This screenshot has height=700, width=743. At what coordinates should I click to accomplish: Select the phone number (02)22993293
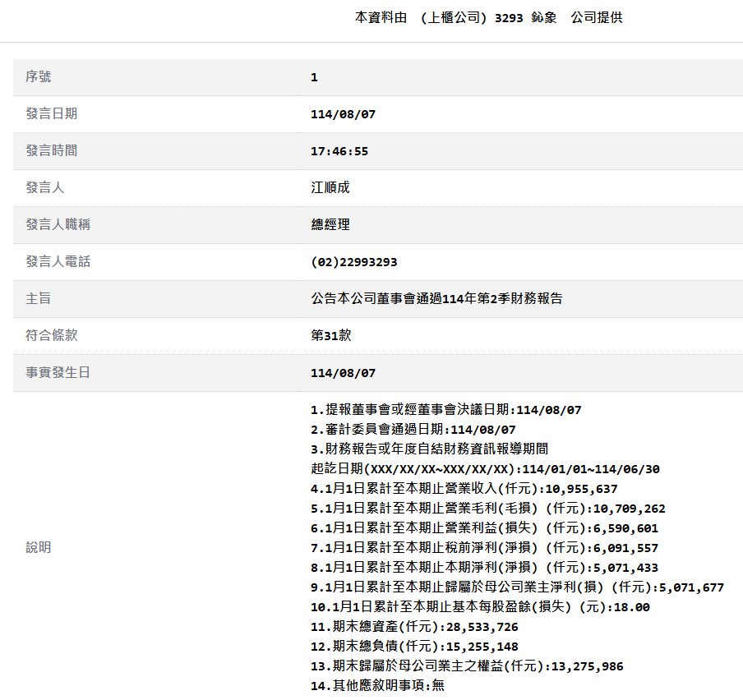pyautogui.click(x=354, y=262)
